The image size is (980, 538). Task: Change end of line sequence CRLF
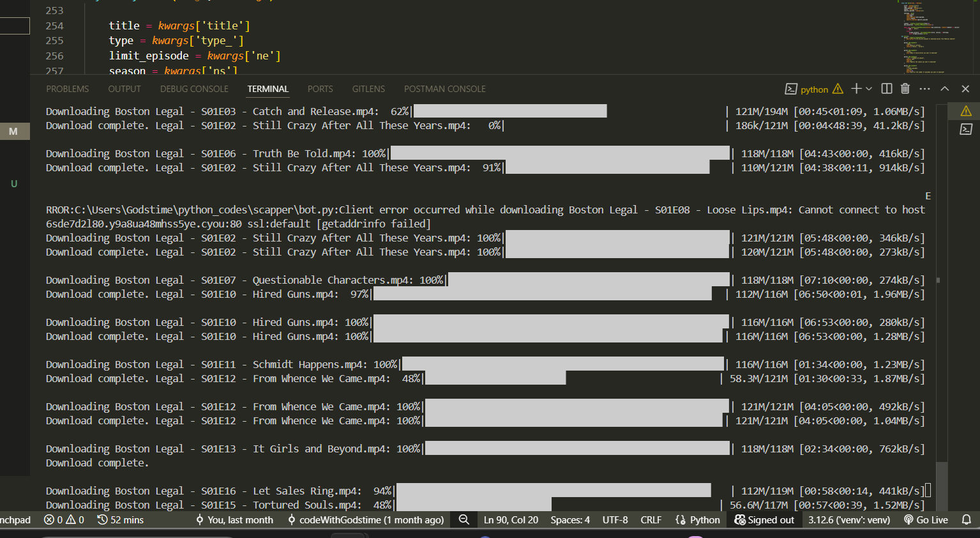pos(651,520)
